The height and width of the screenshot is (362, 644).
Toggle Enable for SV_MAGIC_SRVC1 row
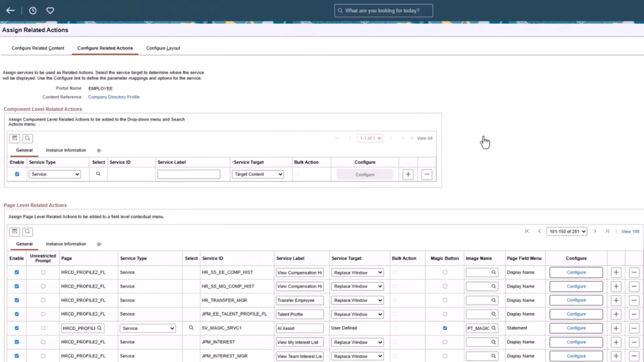pos(17,328)
